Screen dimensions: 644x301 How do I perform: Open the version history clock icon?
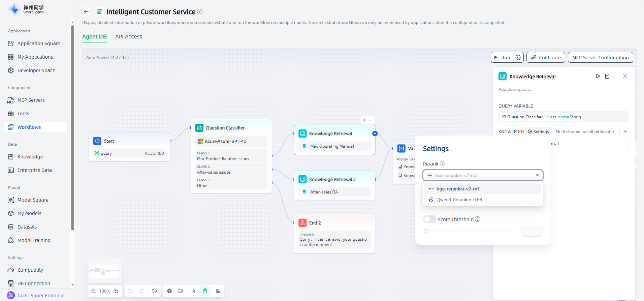[x=155, y=291]
